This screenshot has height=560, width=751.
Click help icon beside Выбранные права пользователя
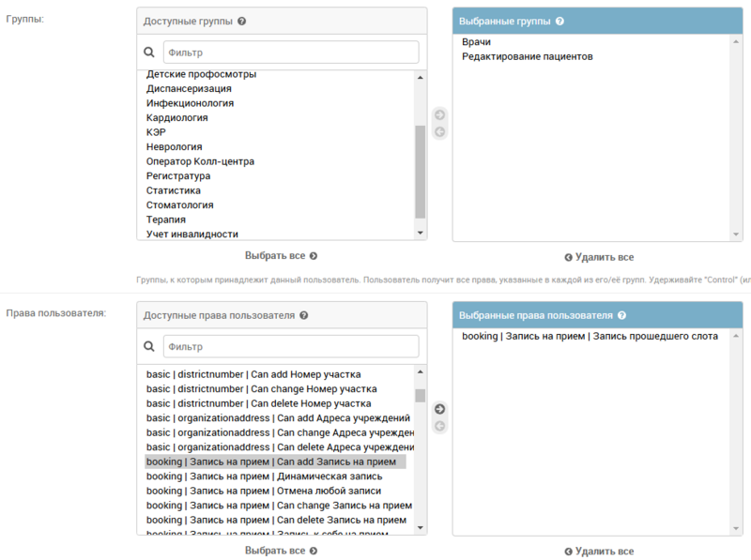pos(621,315)
